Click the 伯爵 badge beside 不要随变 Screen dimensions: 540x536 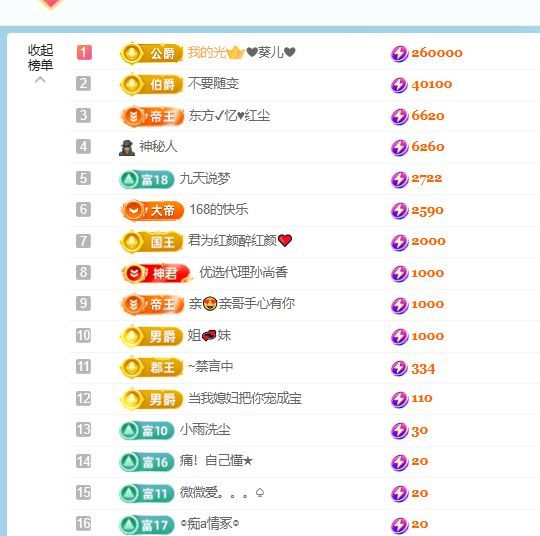click(x=152, y=84)
